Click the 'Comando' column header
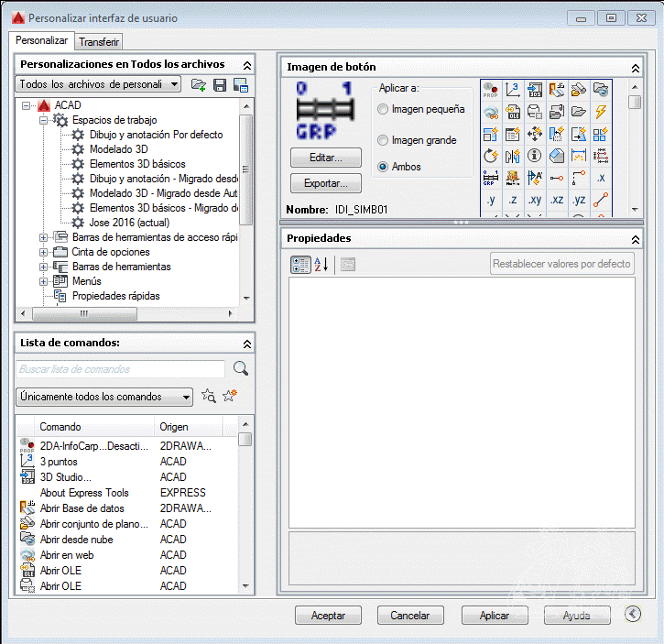Screen dimensions: 664x644 94,427
